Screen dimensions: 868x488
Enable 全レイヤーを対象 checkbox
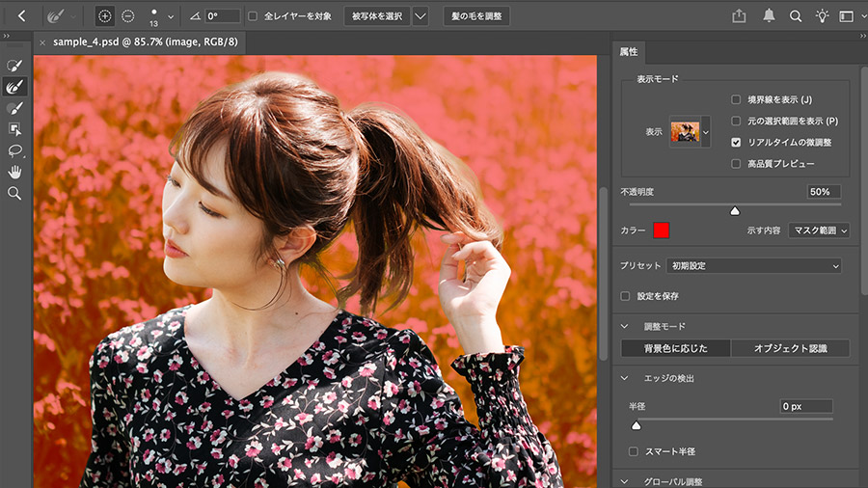pos(253,16)
